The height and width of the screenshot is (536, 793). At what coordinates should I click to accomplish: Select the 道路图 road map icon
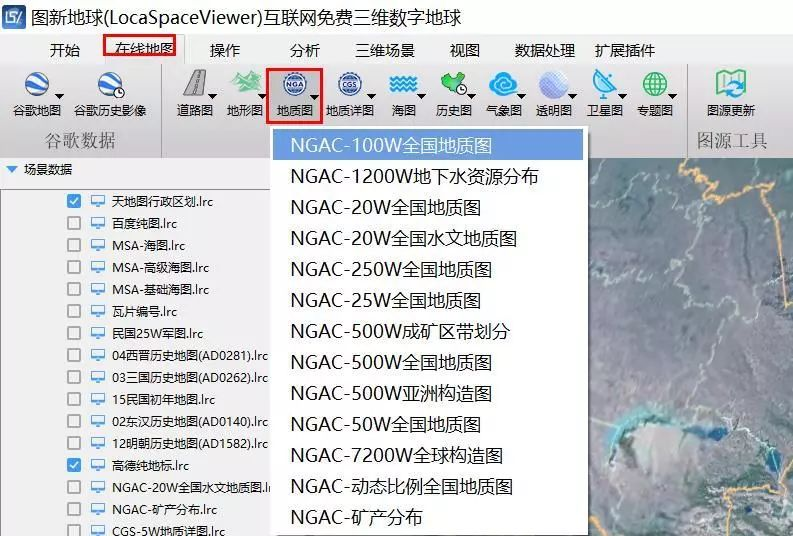[195, 83]
